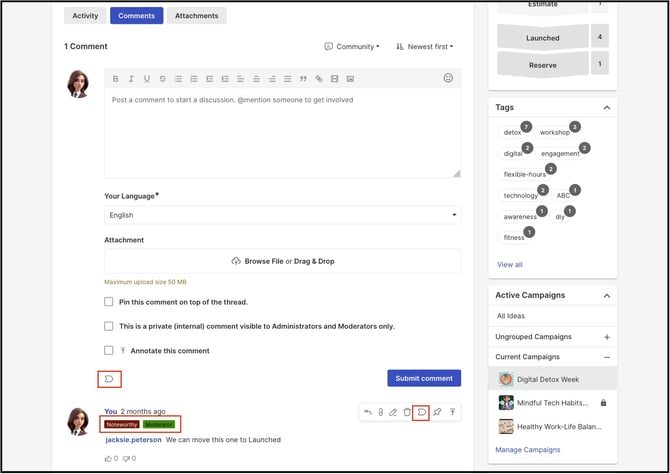The image size is (670, 474).
Task: Select the engagement tag
Action: click(x=560, y=153)
